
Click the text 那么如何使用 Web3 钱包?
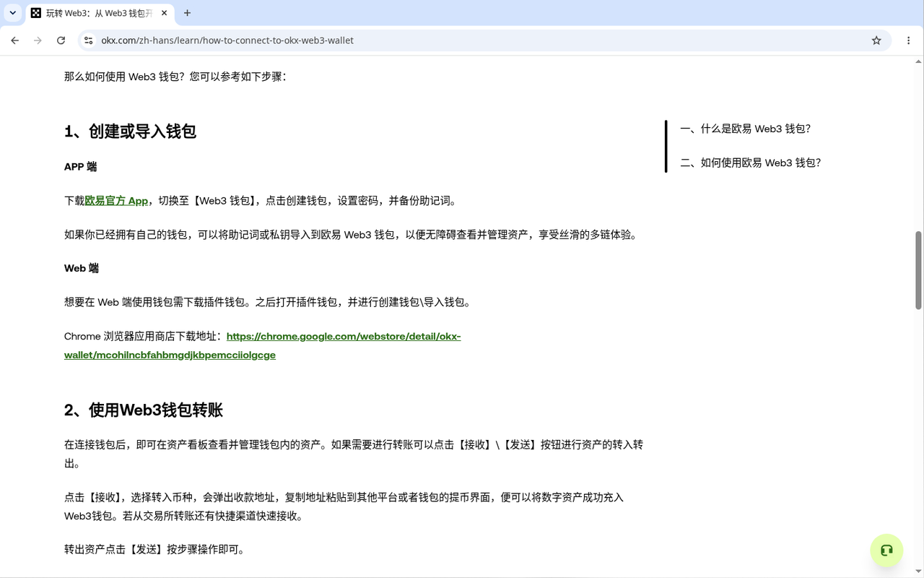[x=124, y=77]
